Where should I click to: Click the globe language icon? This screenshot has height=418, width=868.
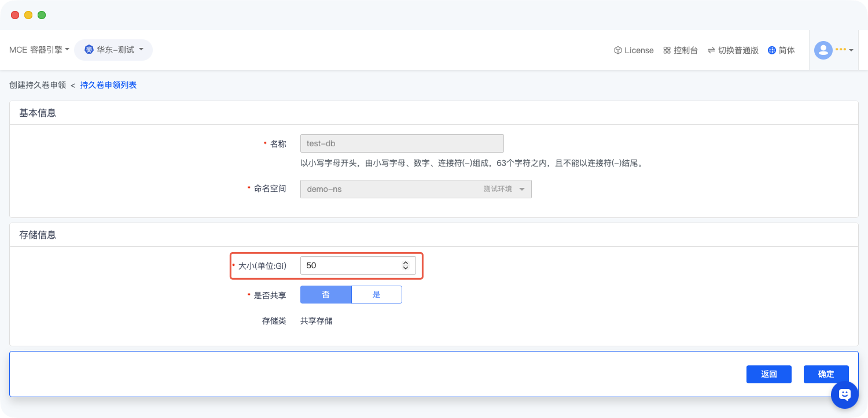click(x=771, y=50)
